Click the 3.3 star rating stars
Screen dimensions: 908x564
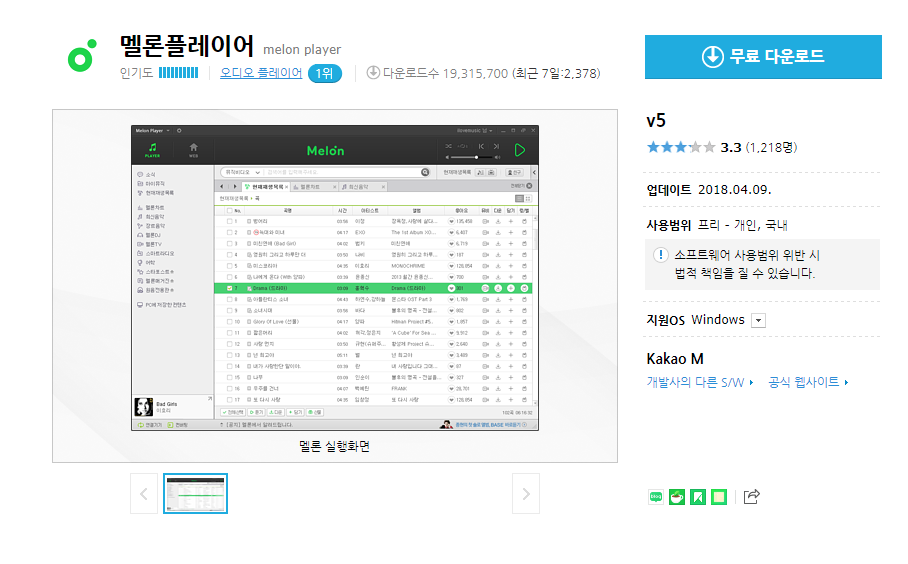click(681, 147)
